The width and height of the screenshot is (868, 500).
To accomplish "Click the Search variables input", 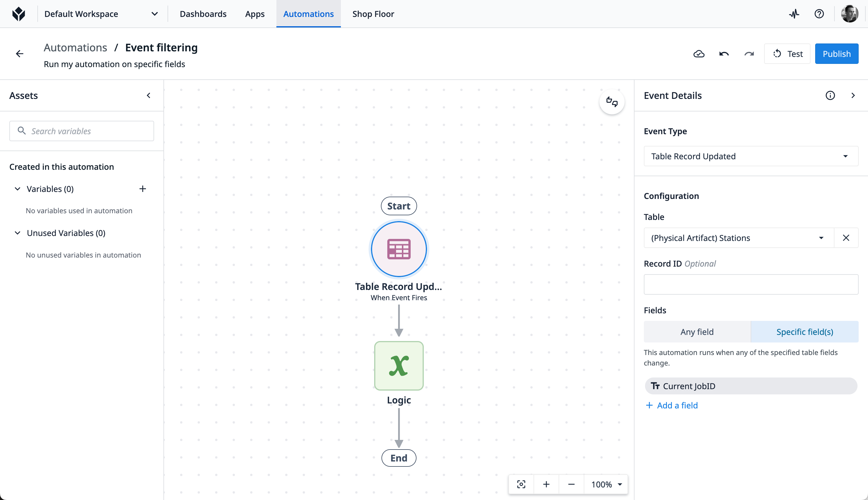I will coord(81,131).
